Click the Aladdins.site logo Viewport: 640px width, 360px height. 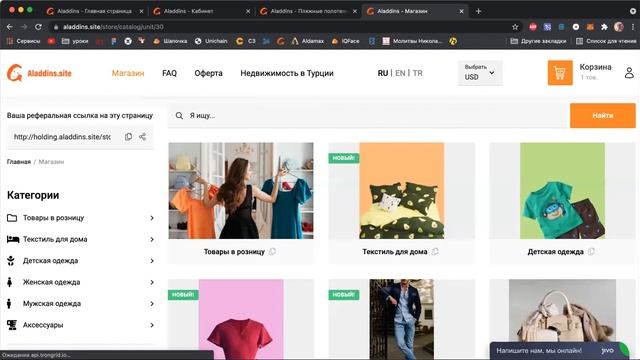tap(39, 73)
